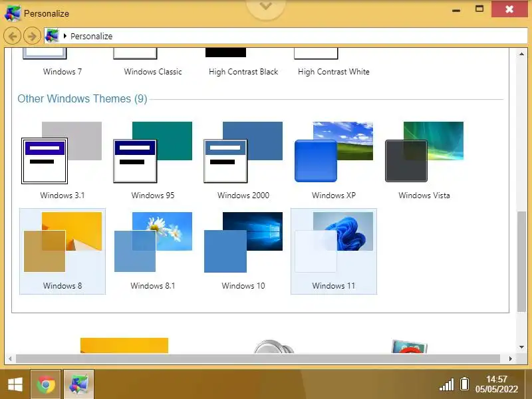Check the network signal tray icon
The width and height of the screenshot is (532, 399).
click(446, 385)
